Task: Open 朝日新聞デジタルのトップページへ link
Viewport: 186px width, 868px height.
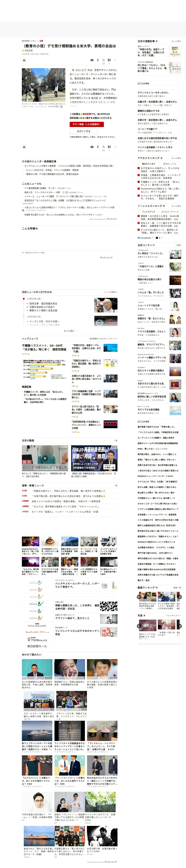Action: [104, 339]
